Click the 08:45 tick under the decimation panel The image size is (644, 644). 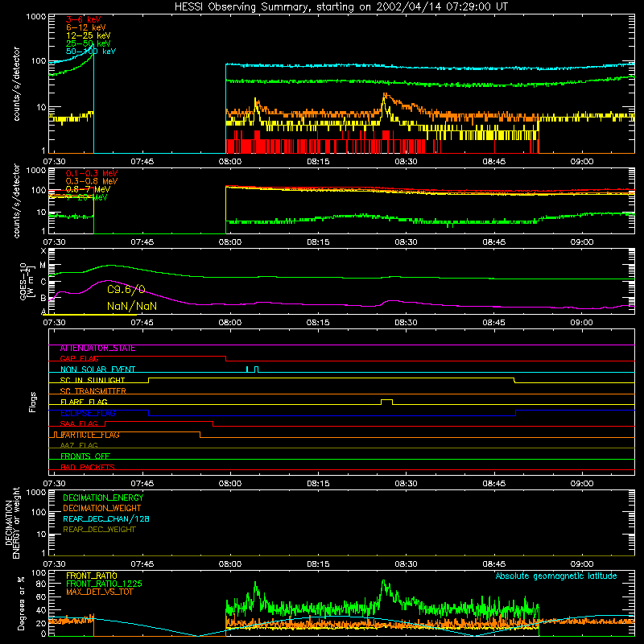pos(494,564)
